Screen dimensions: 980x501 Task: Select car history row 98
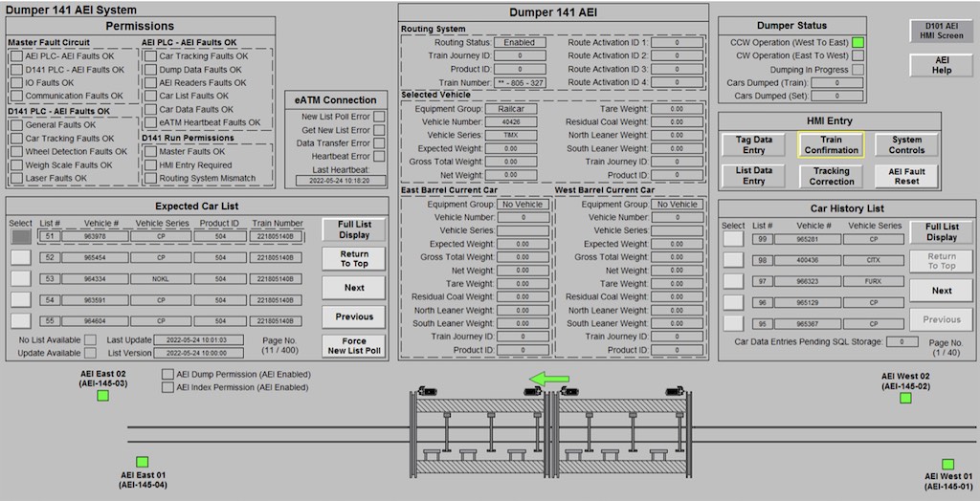(733, 260)
